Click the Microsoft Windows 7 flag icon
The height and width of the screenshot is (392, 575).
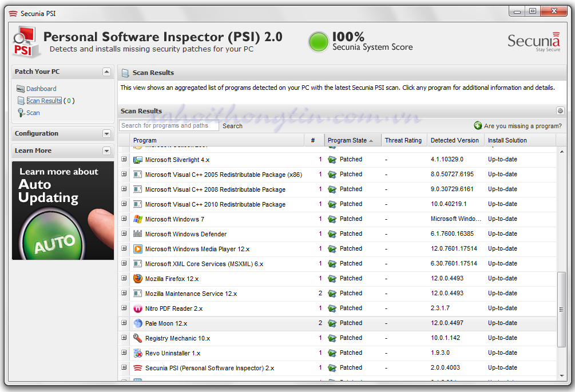tap(137, 219)
